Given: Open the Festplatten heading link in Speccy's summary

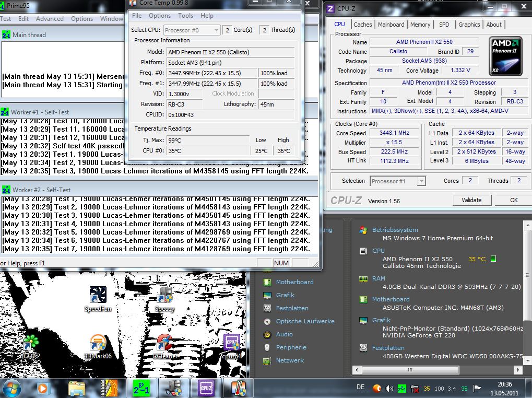Looking at the screenshot, I should click(388, 348).
